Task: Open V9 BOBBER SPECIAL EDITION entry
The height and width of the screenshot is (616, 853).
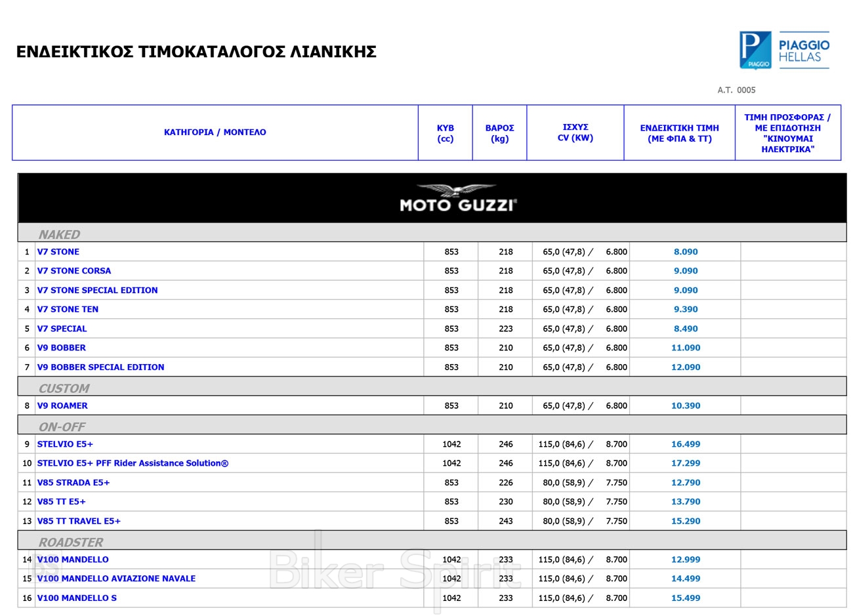Action: point(100,367)
